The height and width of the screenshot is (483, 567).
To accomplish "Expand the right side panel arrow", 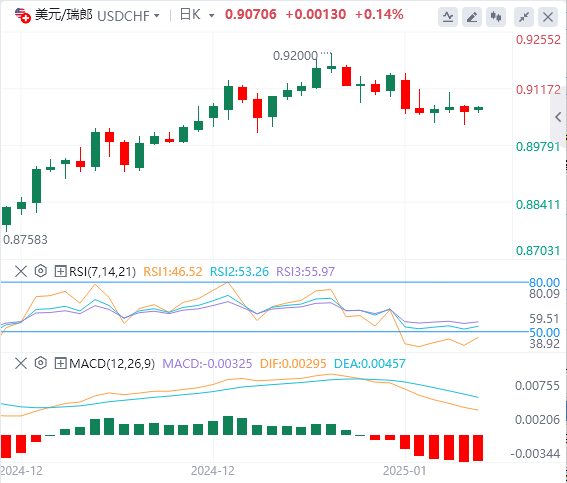I will [x=558, y=117].
